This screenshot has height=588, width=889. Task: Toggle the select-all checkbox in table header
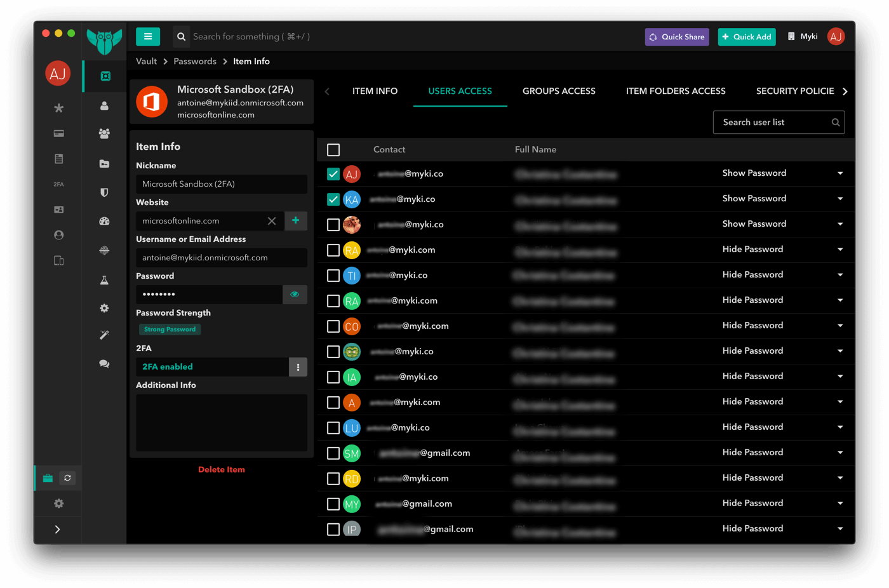[333, 150]
